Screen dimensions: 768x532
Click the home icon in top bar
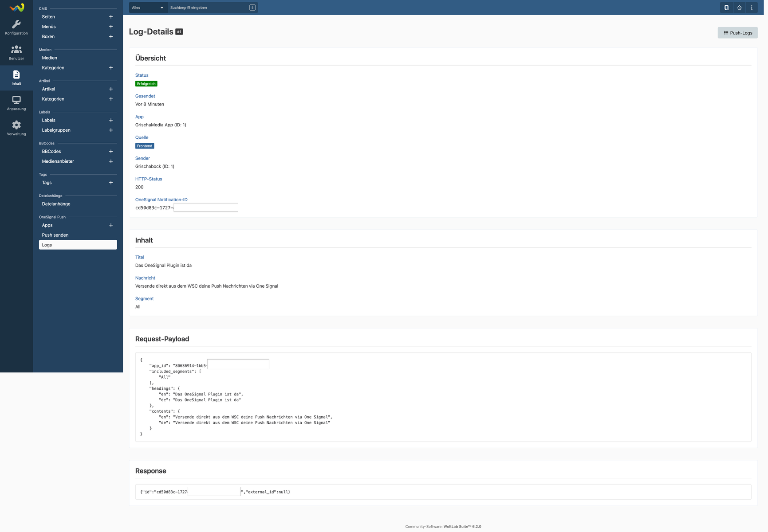click(x=739, y=8)
